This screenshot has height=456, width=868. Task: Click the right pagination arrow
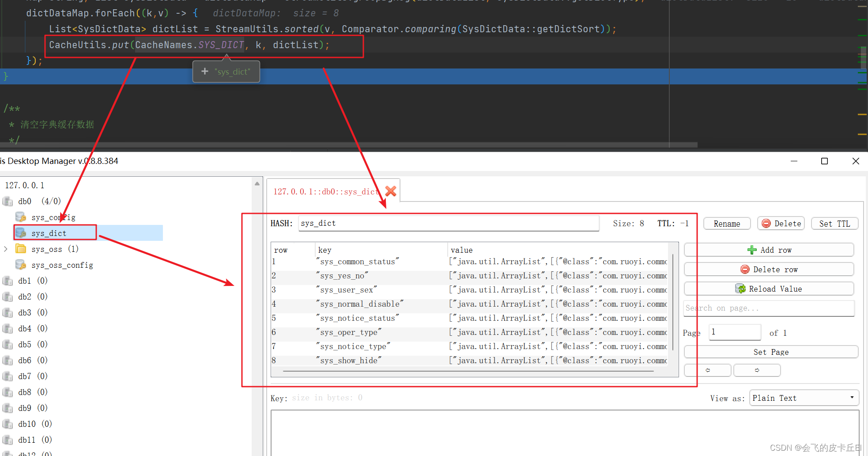(x=757, y=370)
